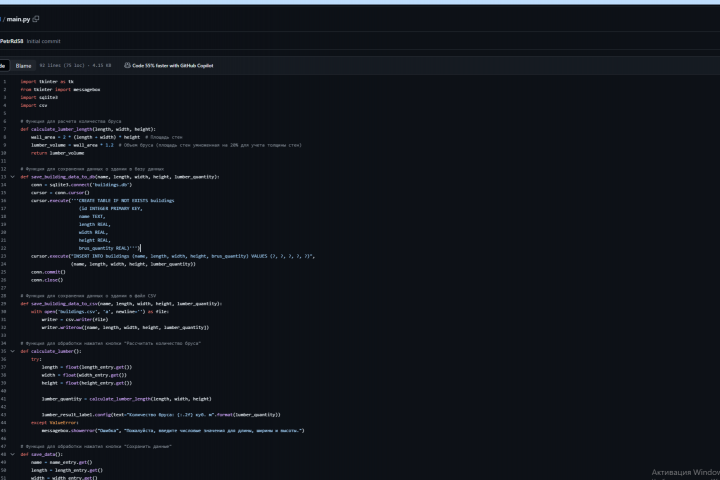Click line number 38 in the gutter
Viewport: 720px width, 480px height.
[4, 375]
